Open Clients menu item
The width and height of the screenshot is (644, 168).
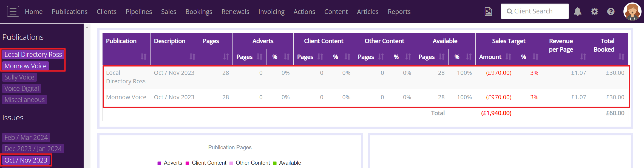(x=107, y=12)
